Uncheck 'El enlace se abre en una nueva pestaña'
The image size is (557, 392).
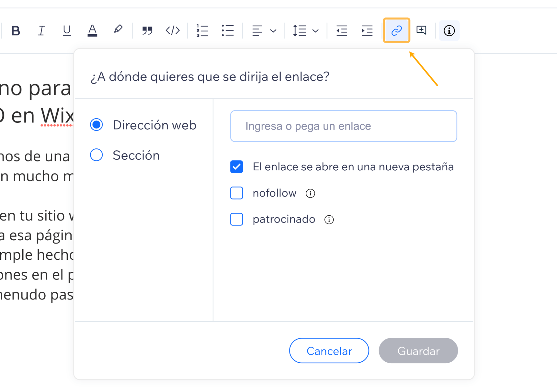236,166
